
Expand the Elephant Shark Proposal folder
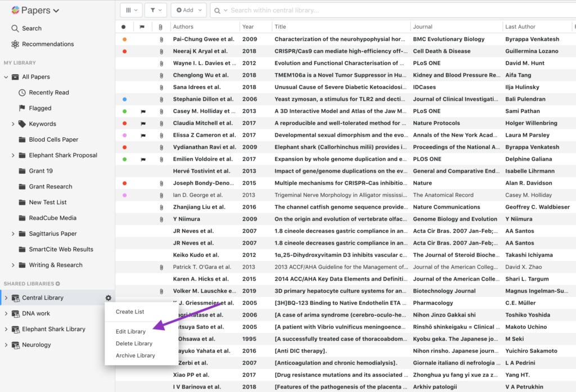(13, 156)
